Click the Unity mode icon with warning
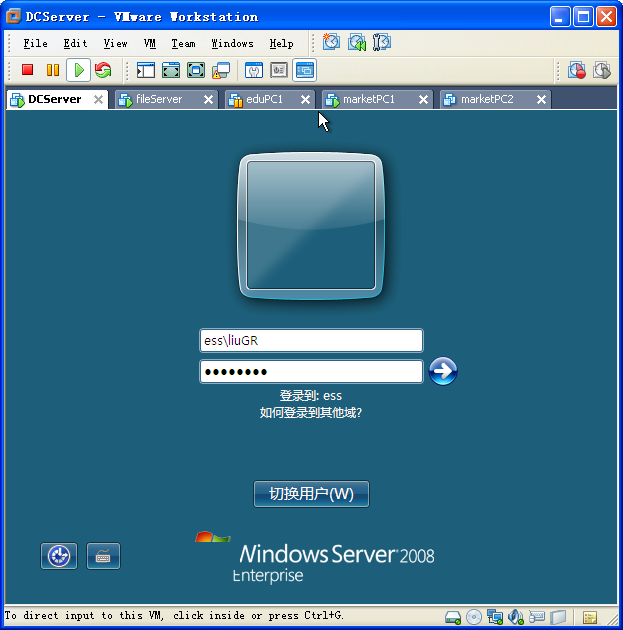623x630 pixels. 221,70
